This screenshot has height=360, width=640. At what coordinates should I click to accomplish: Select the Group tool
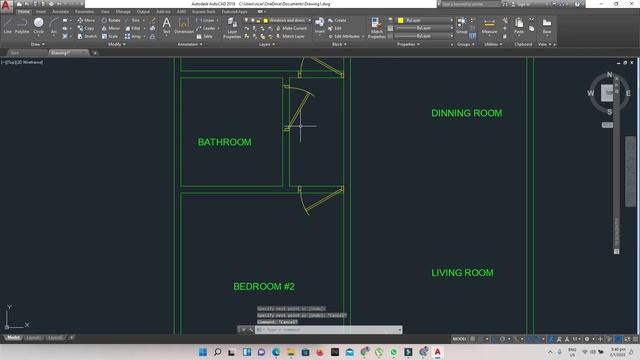pyautogui.click(x=461, y=25)
